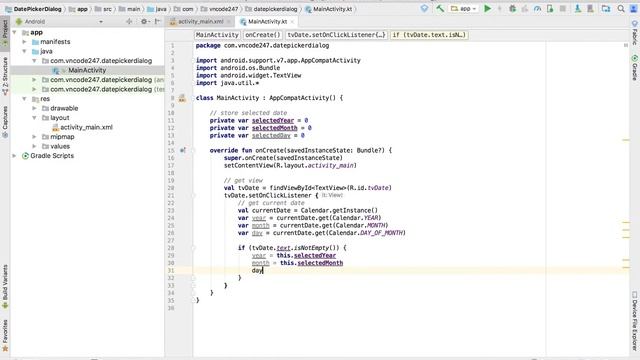
Task: Expand the manifests folder
Action: point(24,42)
